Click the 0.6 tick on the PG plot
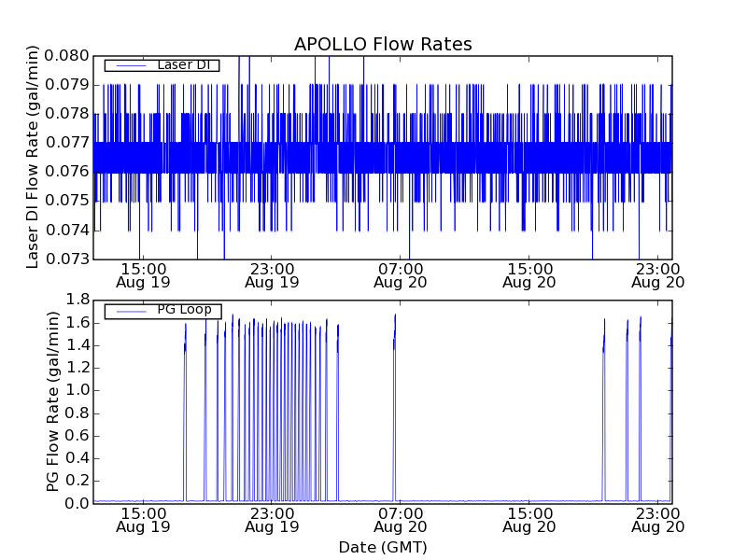Viewport: 747px width, 560px height. pyautogui.click(x=78, y=435)
